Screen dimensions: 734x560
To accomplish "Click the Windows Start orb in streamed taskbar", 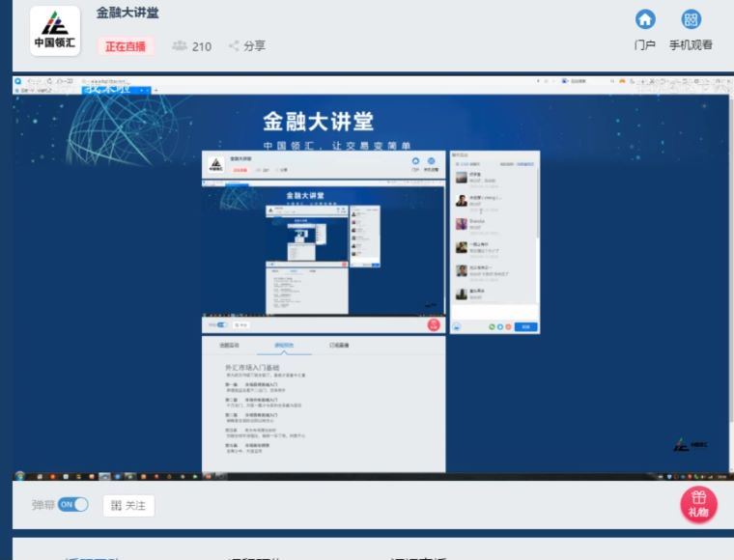I will click(19, 476).
